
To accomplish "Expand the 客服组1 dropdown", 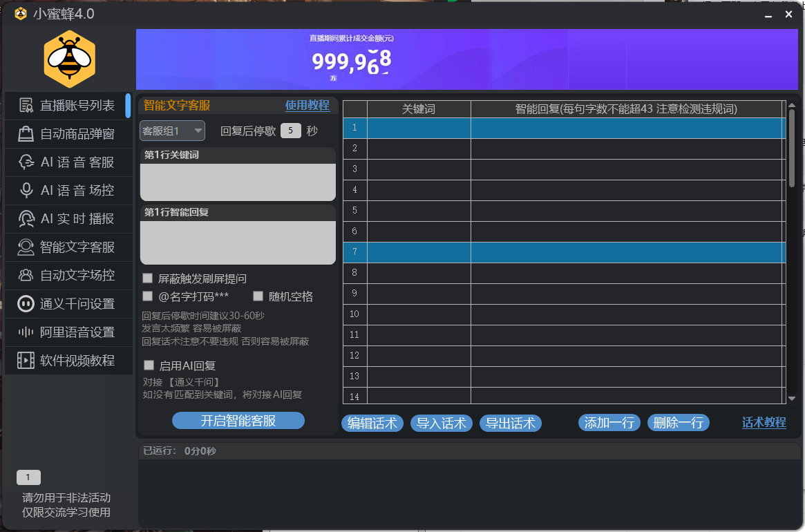I will 172,131.
